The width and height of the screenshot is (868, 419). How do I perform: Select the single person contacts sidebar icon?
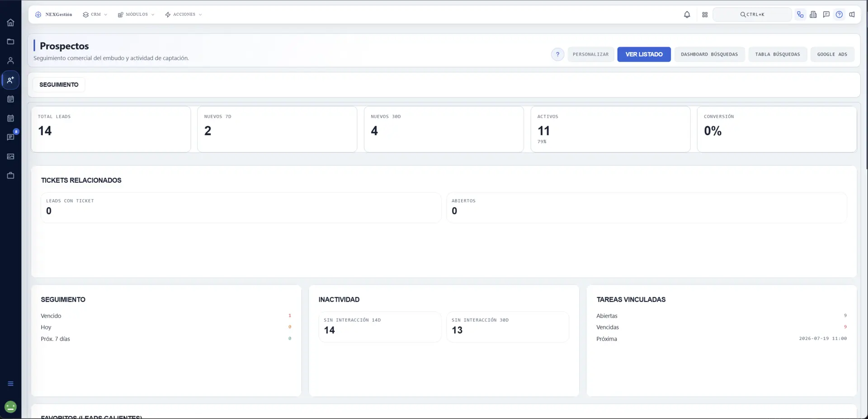tap(10, 61)
